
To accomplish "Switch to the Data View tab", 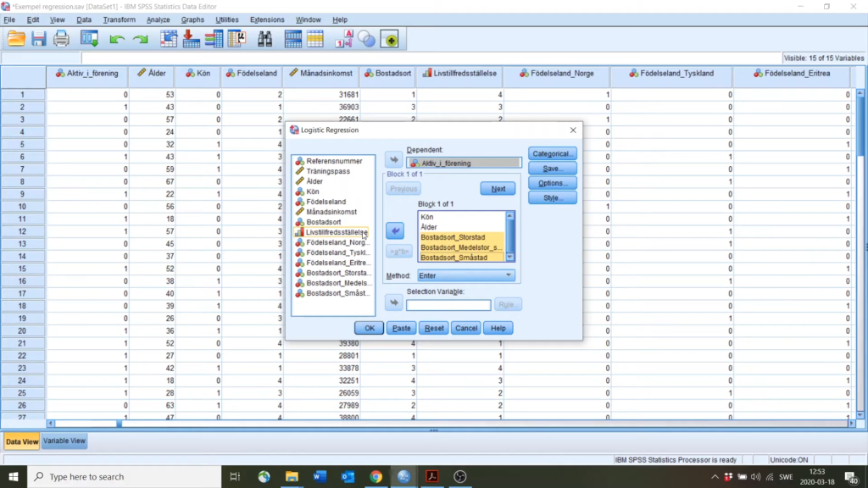I will (x=22, y=441).
